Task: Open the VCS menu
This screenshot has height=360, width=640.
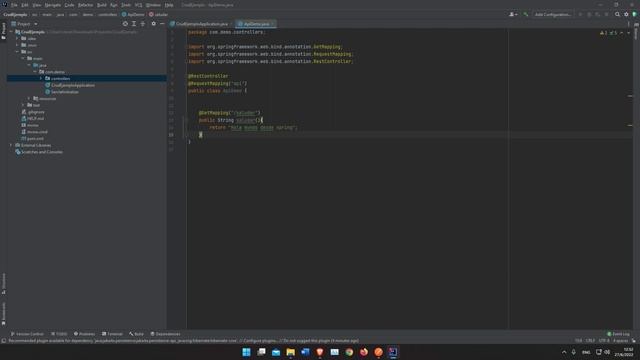Action: coord(138,5)
